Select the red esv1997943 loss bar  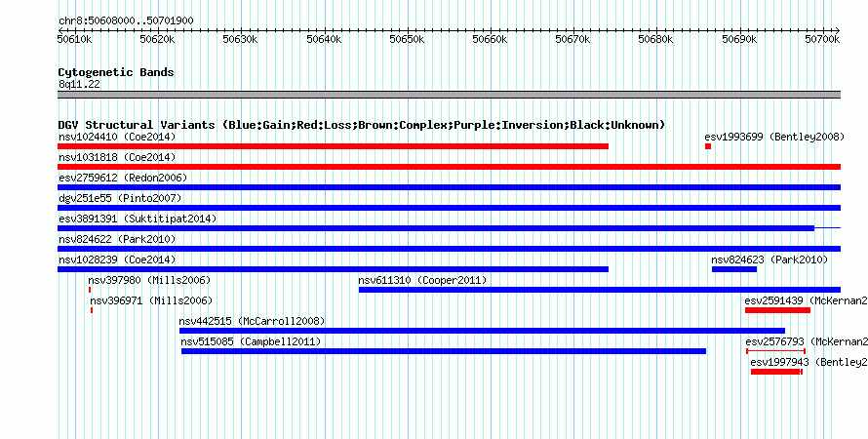point(776,372)
